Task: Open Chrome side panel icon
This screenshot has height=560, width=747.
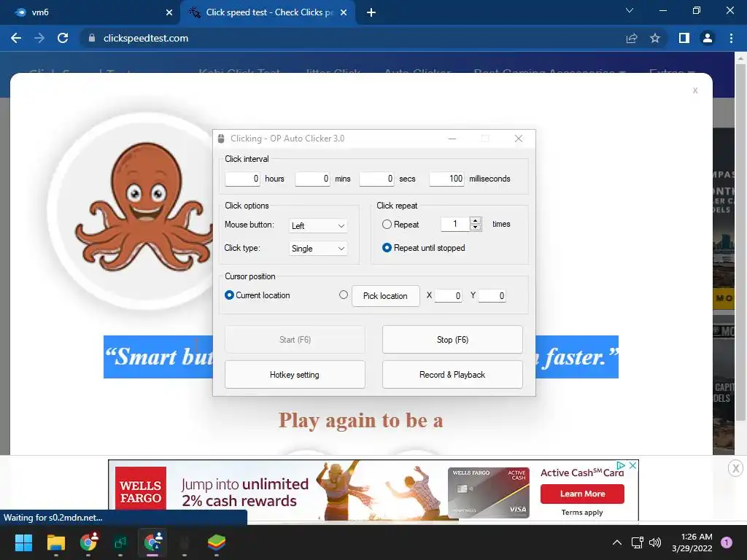Action: click(x=684, y=38)
